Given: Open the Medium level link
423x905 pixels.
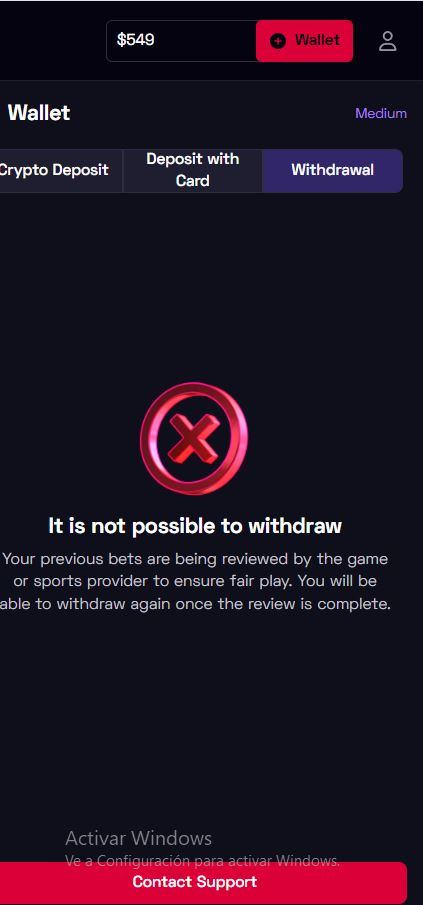Looking at the screenshot, I should pyautogui.click(x=381, y=113).
